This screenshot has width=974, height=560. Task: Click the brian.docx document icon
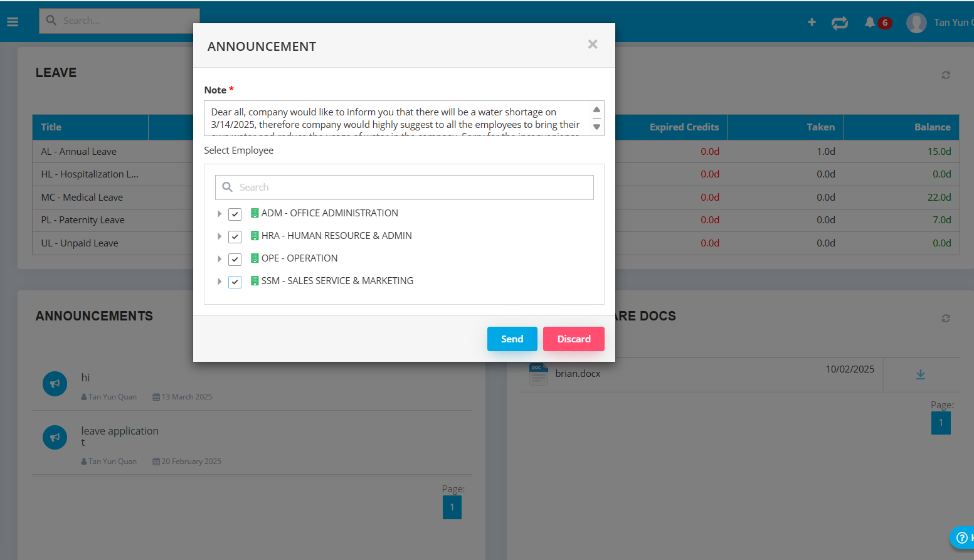[539, 374]
